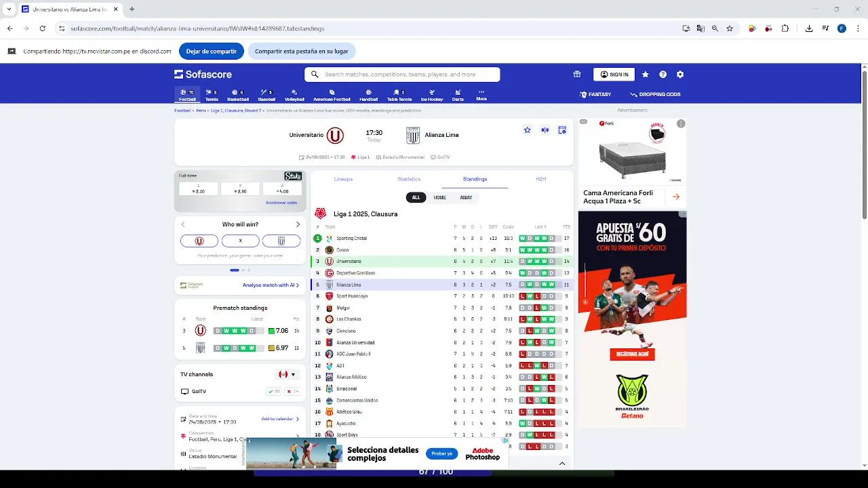The image size is (868, 488).
Task: Click Alianza Lima's 6.97 rating badge
Action: pyautogui.click(x=278, y=348)
